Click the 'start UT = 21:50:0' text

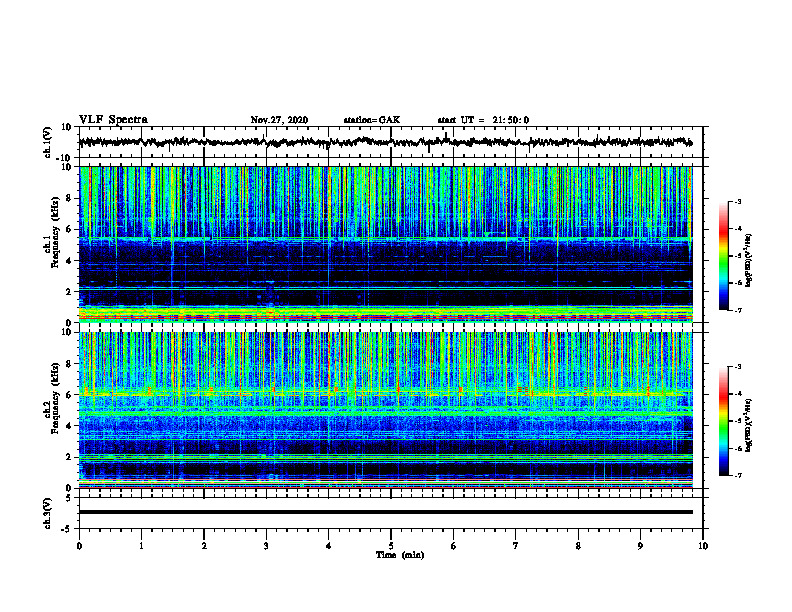[483, 120]
